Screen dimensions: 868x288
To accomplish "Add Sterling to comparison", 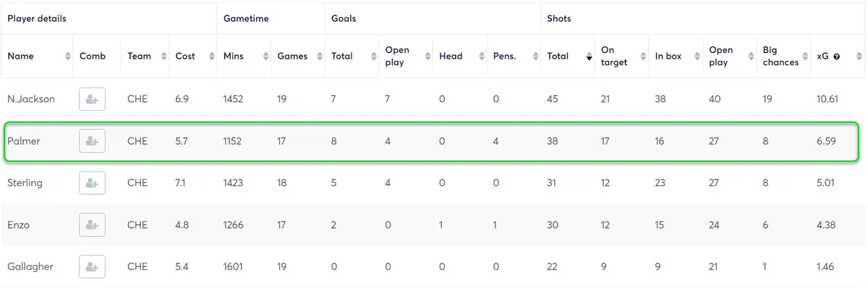I will coord(92,183).
